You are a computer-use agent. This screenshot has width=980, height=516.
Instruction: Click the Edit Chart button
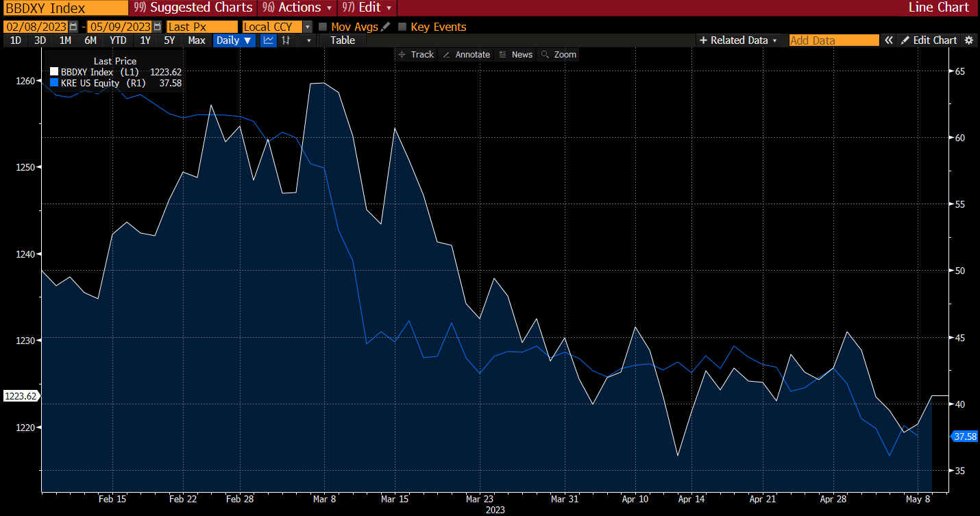(929, 40)
